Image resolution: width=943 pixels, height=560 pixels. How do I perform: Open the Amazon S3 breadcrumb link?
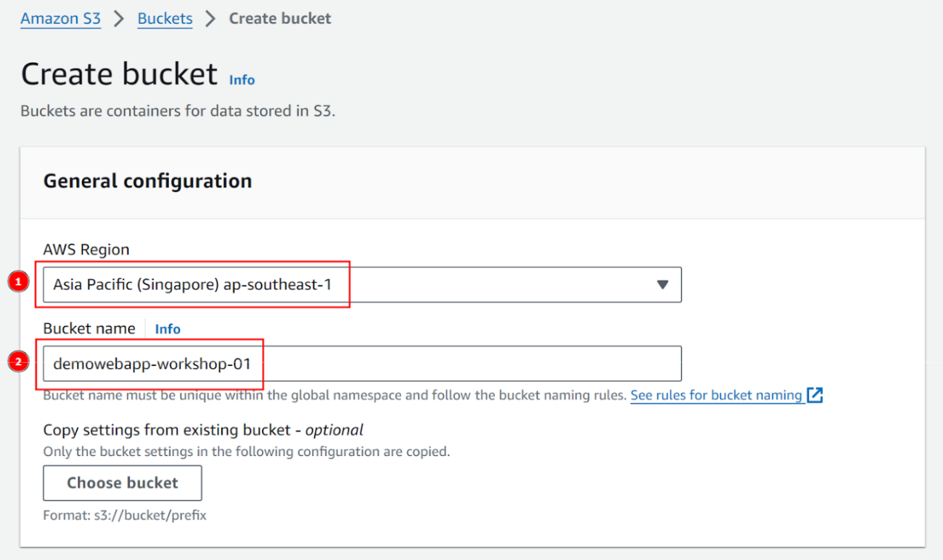(x=61, y=18)
